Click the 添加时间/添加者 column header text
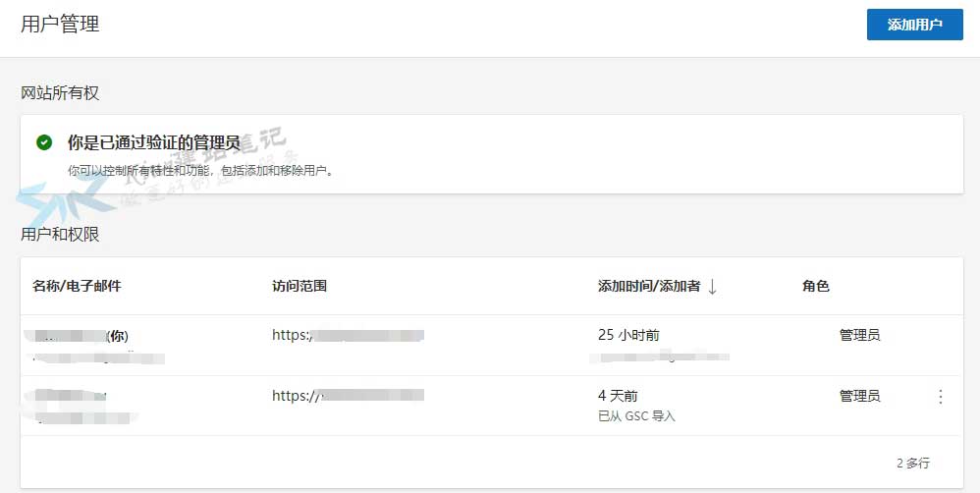This screenshot has width=980, height=493. tap(649, 286)
